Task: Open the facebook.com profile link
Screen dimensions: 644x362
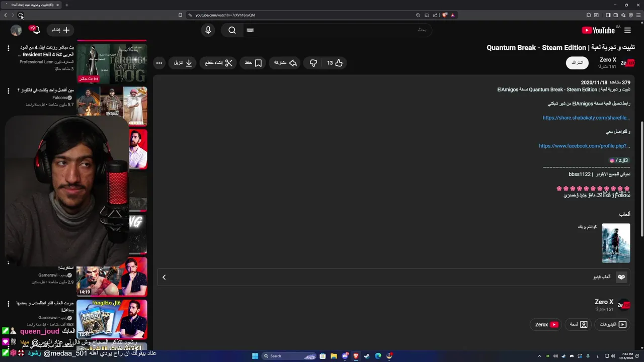Action: [585, 146]
